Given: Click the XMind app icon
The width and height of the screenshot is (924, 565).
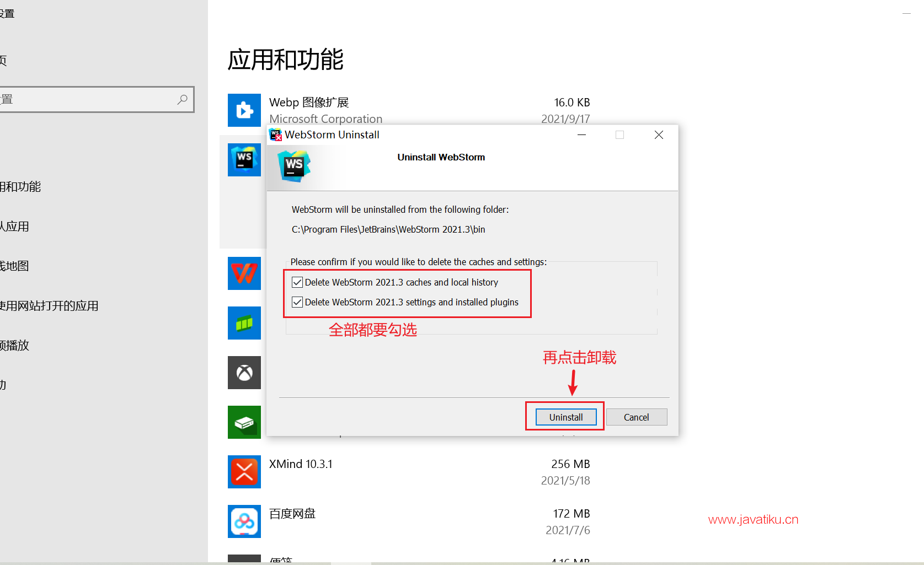Looking at the screenshot, I should point(244,472).
